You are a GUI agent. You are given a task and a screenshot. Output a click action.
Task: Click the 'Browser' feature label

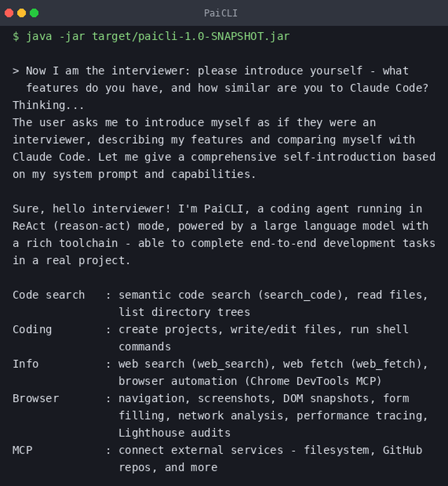36,398
